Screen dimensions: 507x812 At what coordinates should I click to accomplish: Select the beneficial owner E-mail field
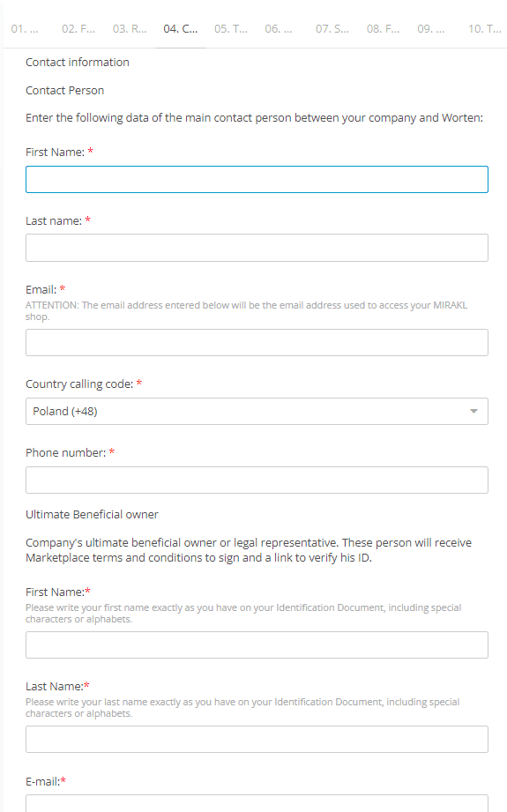tap(257, 803)
